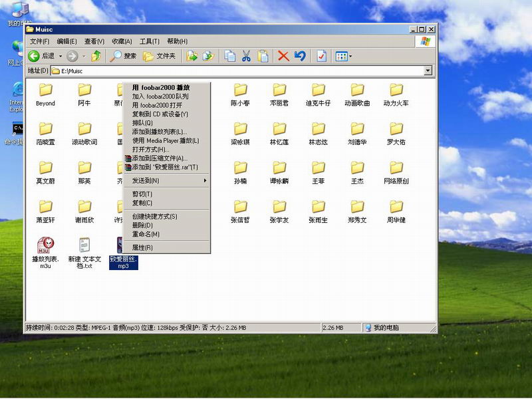Choose 复制(C) in context menu

tap(166, 203)
